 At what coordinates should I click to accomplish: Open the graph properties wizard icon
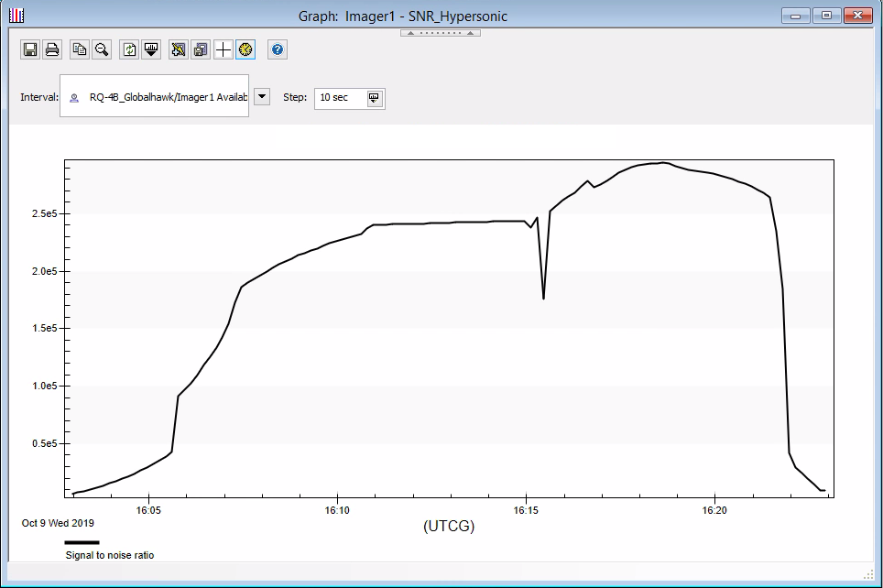pyautogui.click(x=179, y=49)
